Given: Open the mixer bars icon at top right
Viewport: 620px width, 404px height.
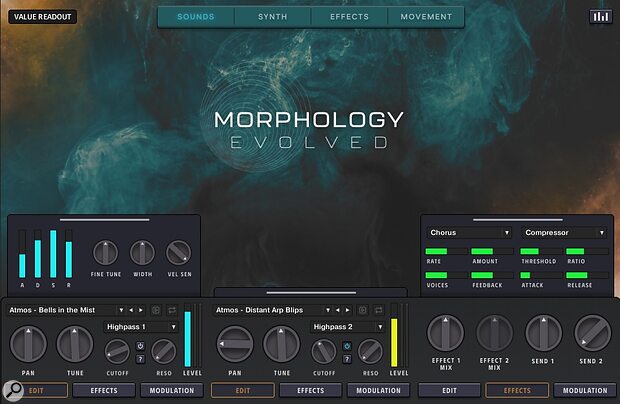Looking at the screenshot, I should (x=600, y=17).
